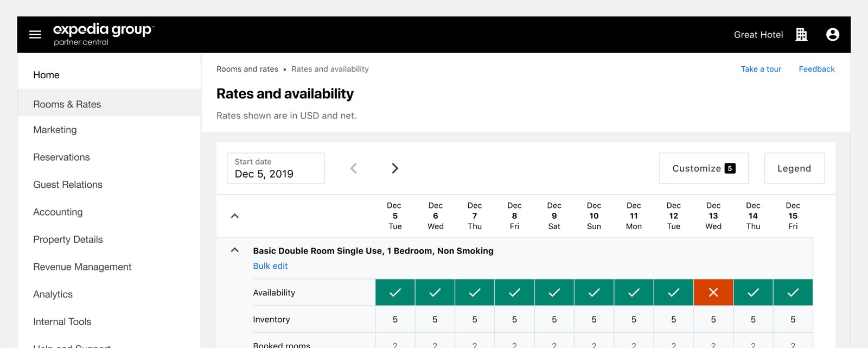868x348 pixels.
Task: Toggle availability for Dec 12
Action: coord(674,293)
